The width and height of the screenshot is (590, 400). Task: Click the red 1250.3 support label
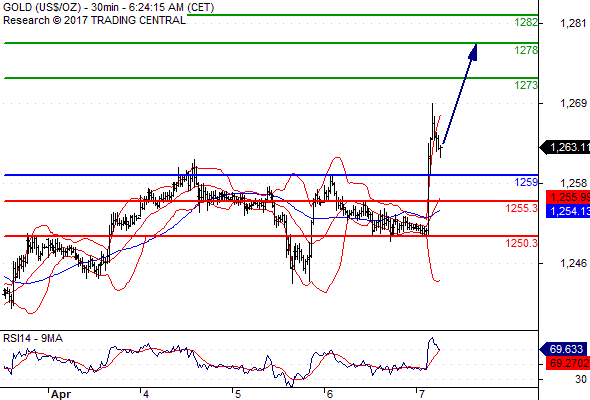[522, 243]
